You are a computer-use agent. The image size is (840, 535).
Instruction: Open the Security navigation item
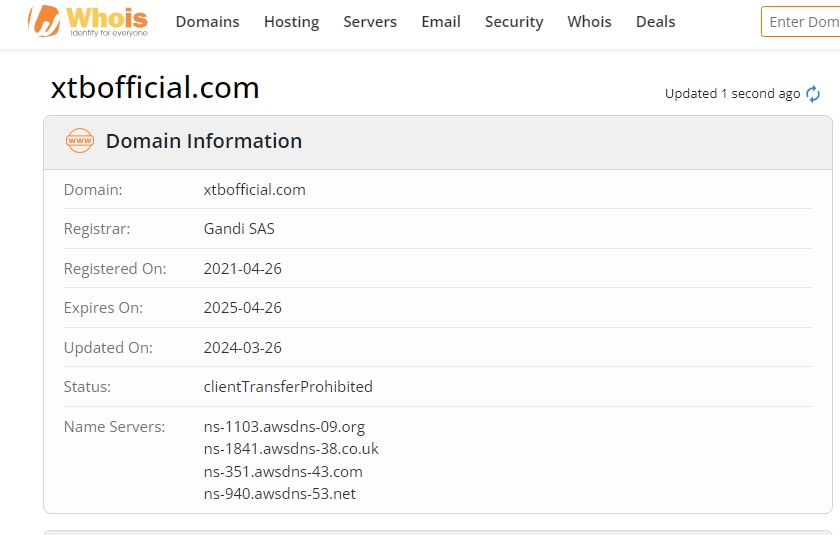[x=514, y=22]
